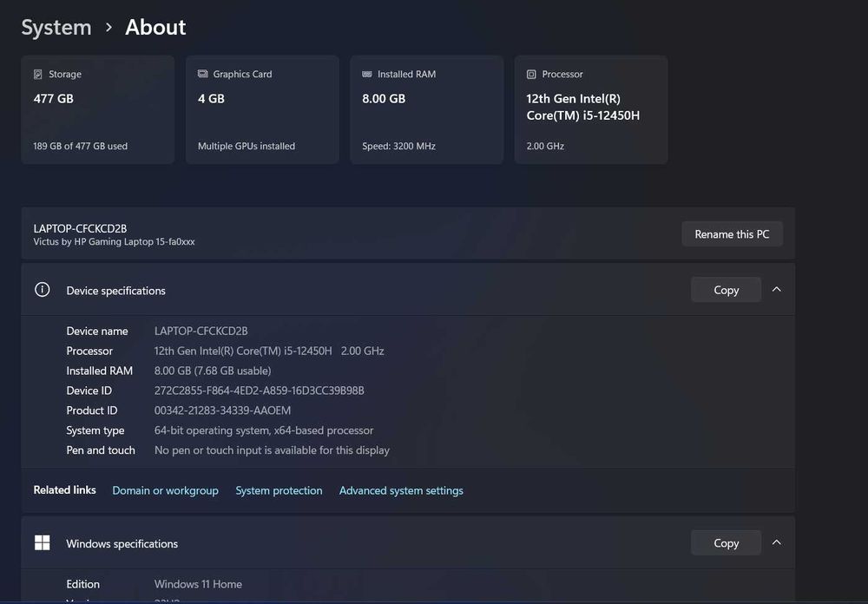Select the Pen and touch value text
This screenshot has height=604, width=868.
272,450
